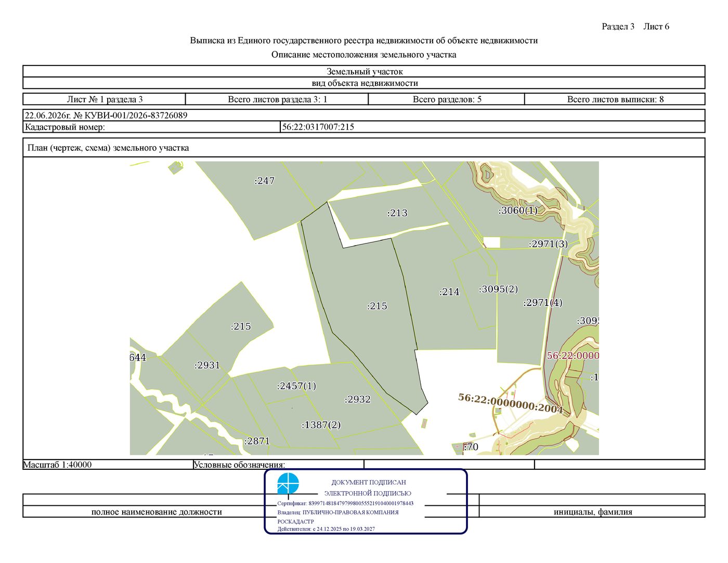This screenshot has width=728, height=563.
Task: Click the ":1387(2)" parcel label
Action: [321, 425]
